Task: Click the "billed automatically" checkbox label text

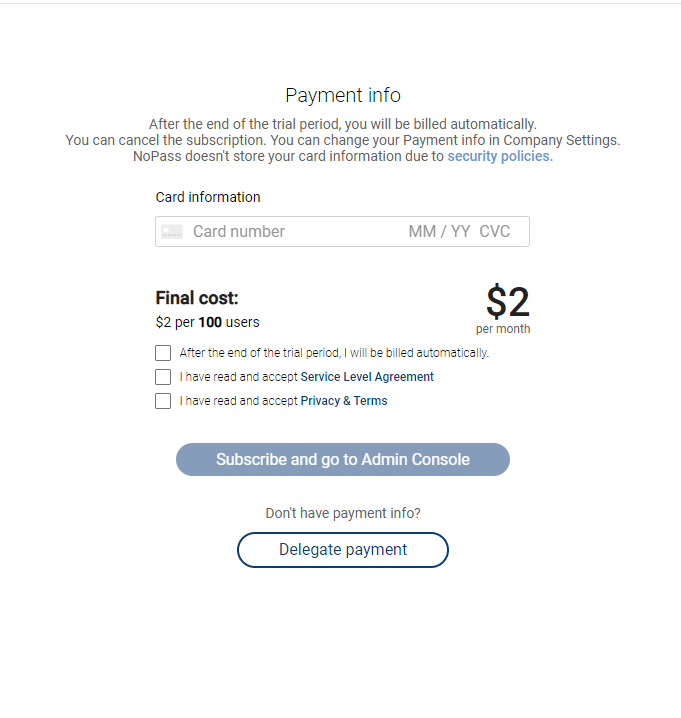Action: pyautogui.click(x=334, y=353)
